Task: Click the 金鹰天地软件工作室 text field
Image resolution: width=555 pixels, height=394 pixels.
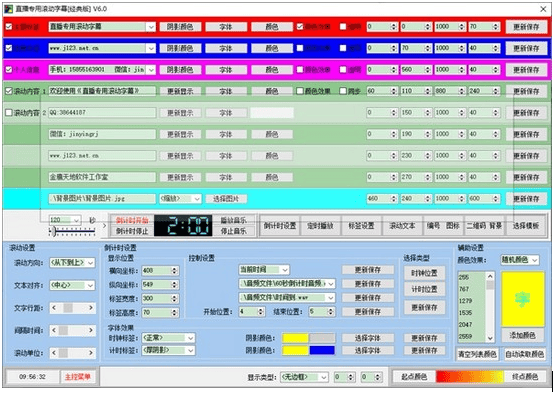Action: [102, 177]
